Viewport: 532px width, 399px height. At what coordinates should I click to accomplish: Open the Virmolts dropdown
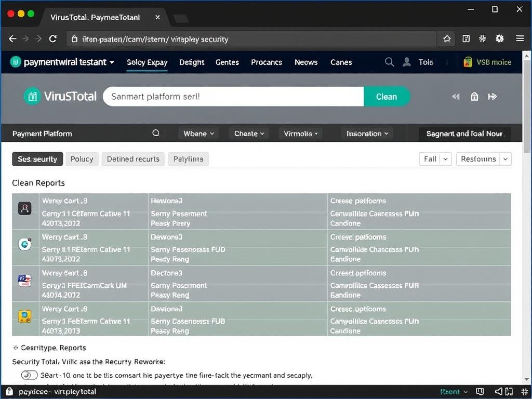[301, 134]
